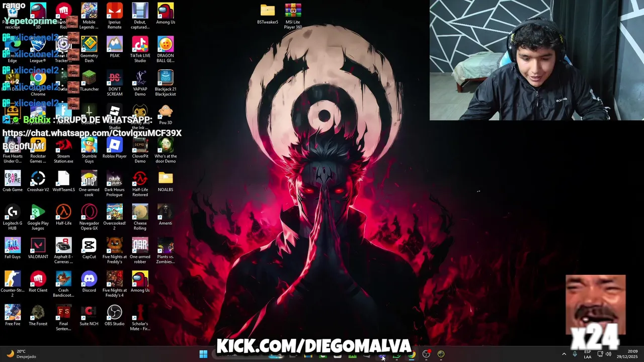This screenshot has width=644, height=362.
Task: Select the NOALBS folder
Action: pyautogui.click(x=166, y=181)
